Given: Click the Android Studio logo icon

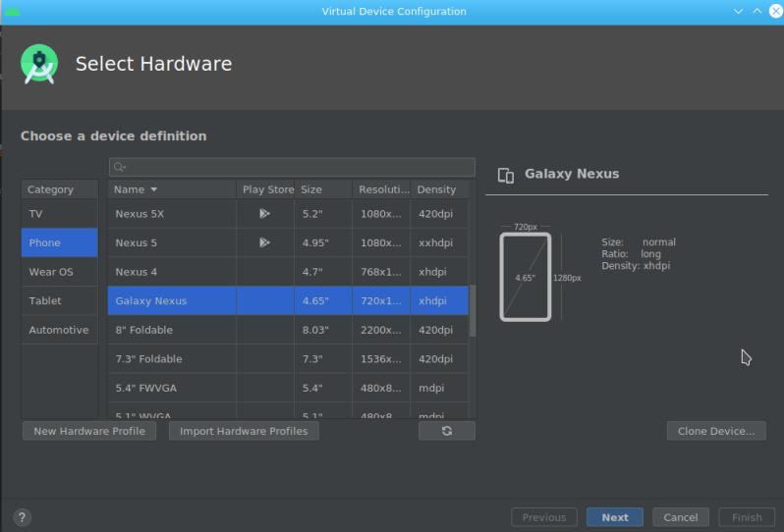Looking at the screenshot, I should 39,64.
